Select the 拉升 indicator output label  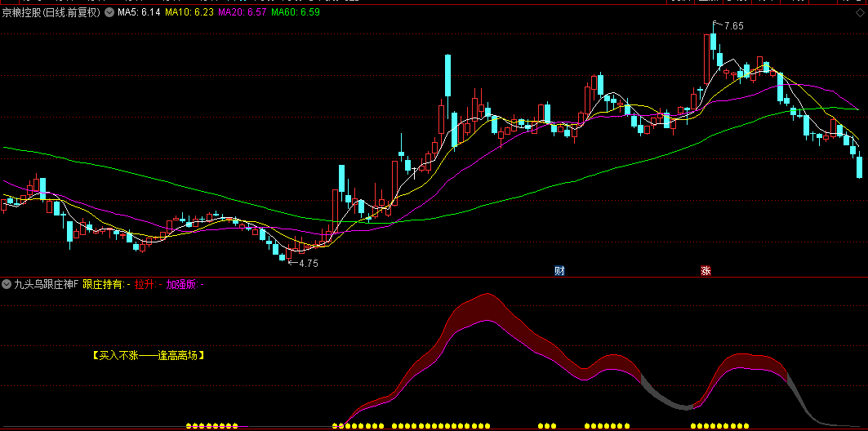tap(149, 284)
